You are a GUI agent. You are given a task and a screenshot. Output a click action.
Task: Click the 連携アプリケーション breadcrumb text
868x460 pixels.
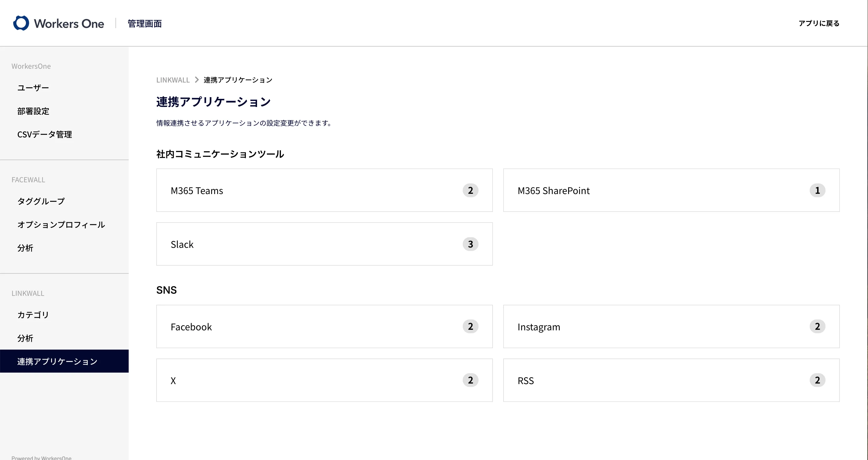[x=238, y=80]
